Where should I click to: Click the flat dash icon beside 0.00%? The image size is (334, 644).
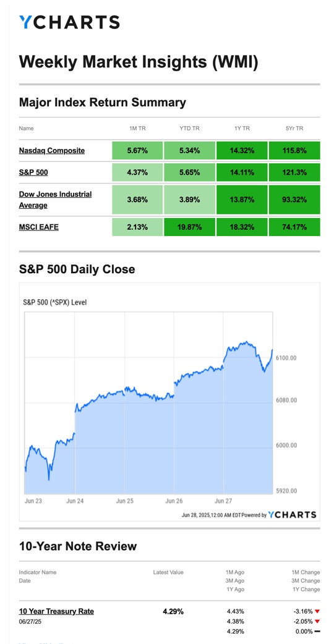pyautogui.click(x=317, y=631)
